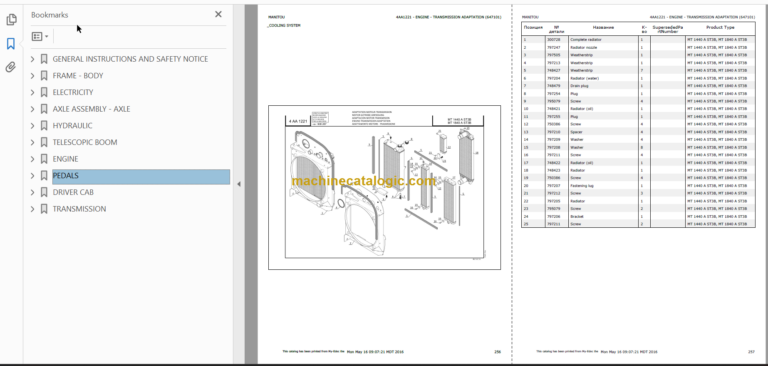Navigate to the DRIVER CAB bookmark

click(x=73, y=193)
